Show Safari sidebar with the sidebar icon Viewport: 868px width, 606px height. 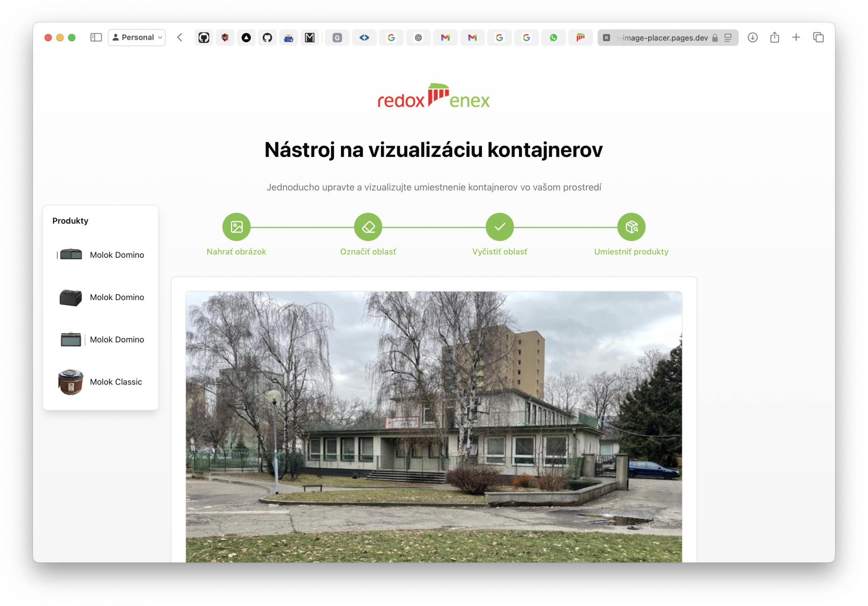(x=96, y=38)
